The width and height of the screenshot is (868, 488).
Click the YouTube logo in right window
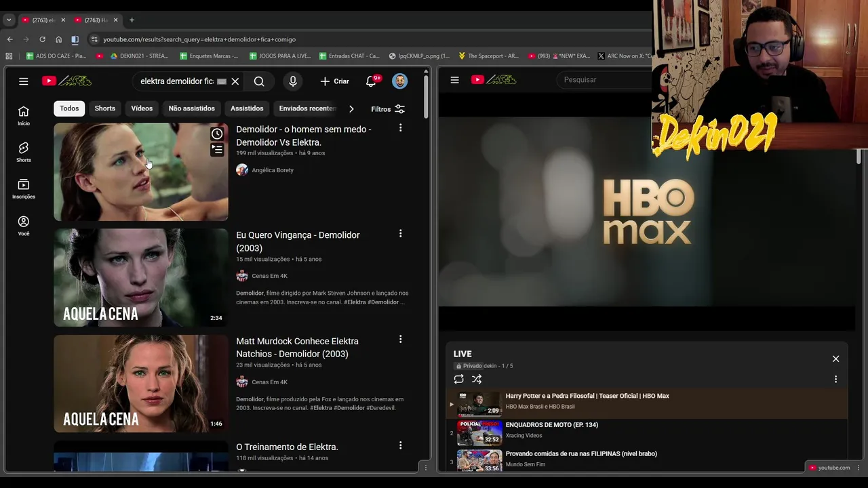494,79
